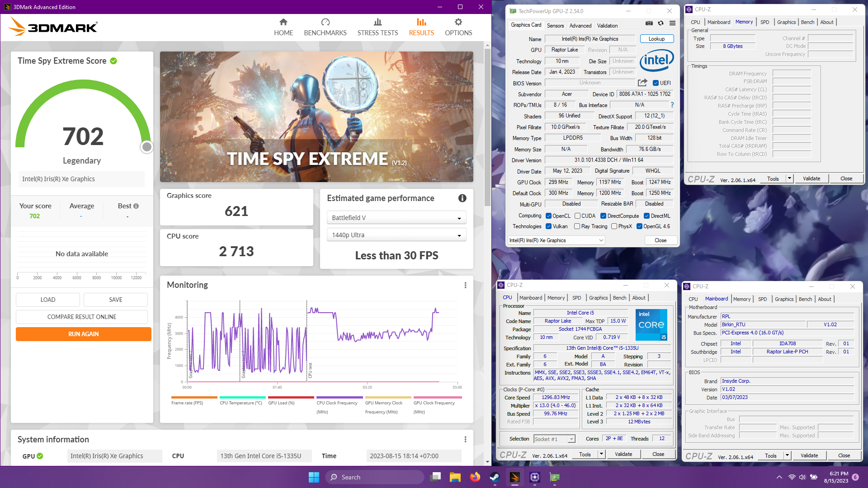Click the Time Spy Extreme score gauge knob
The height and width of the screenshot is (488, 868).
(146, 147)
